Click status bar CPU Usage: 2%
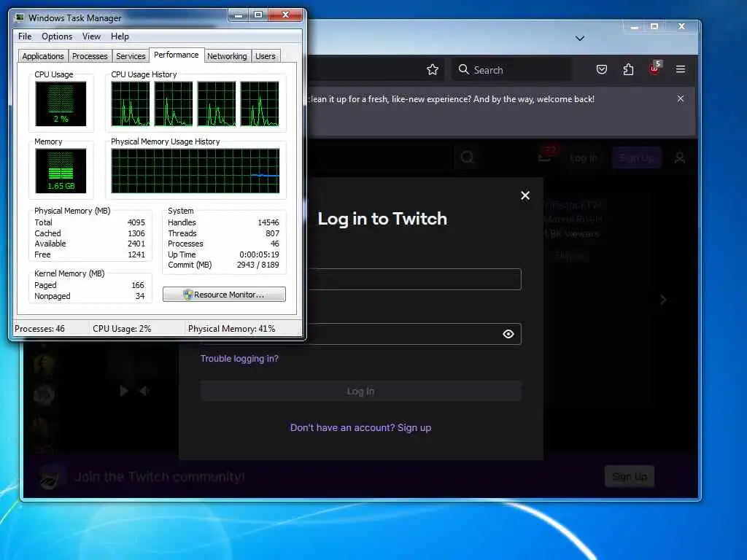Screen dimensions: 747x560 122,329
